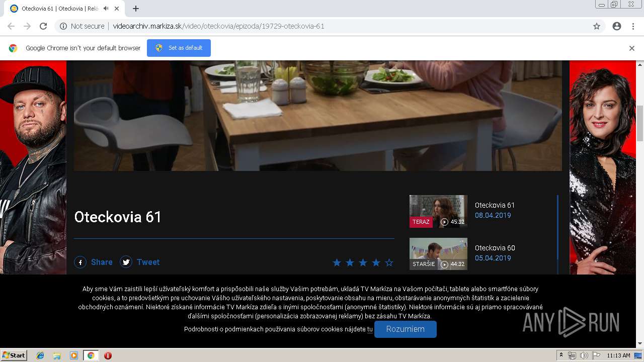The height and width of the screenshot is (362, 644).
Task: Rate episode two stars
Action: click(350, 262)
